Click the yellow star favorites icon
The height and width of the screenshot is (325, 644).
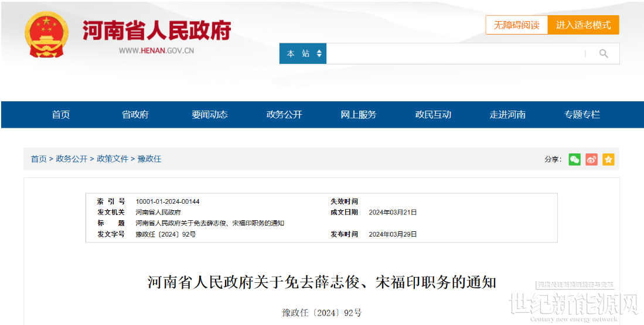coord(608,159)
